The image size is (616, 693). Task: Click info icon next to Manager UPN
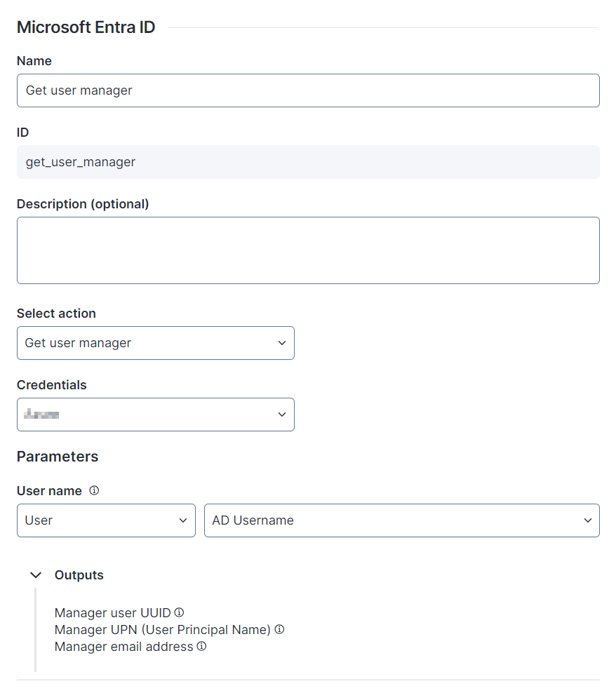[279, 629]
